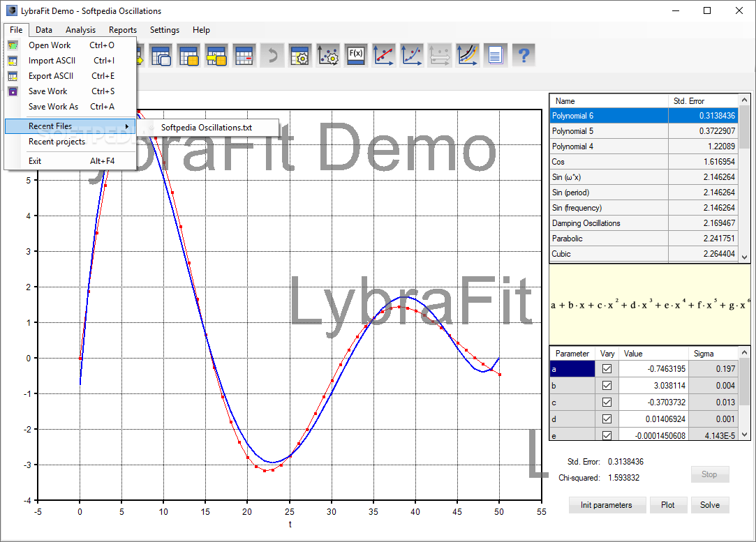The height and width of the screenshot is (542, 756).
Task: Click the disabled Stop button
Action: pos(710,474)
